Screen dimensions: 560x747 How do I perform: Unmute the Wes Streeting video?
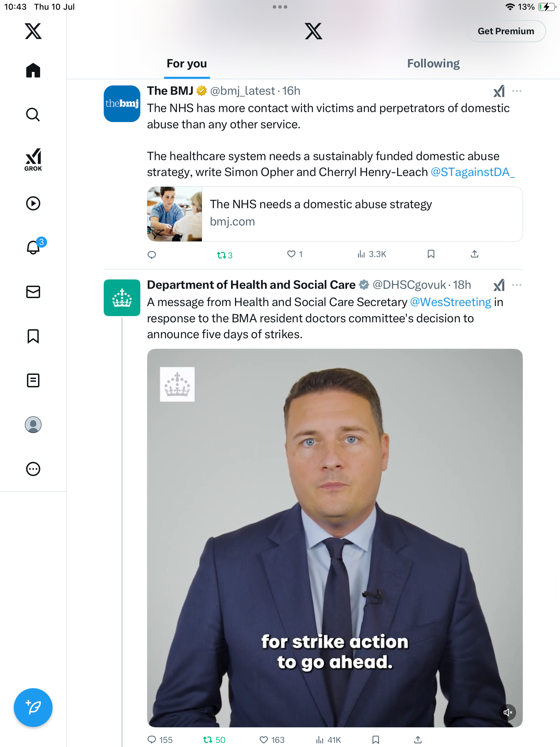(508, 712)
